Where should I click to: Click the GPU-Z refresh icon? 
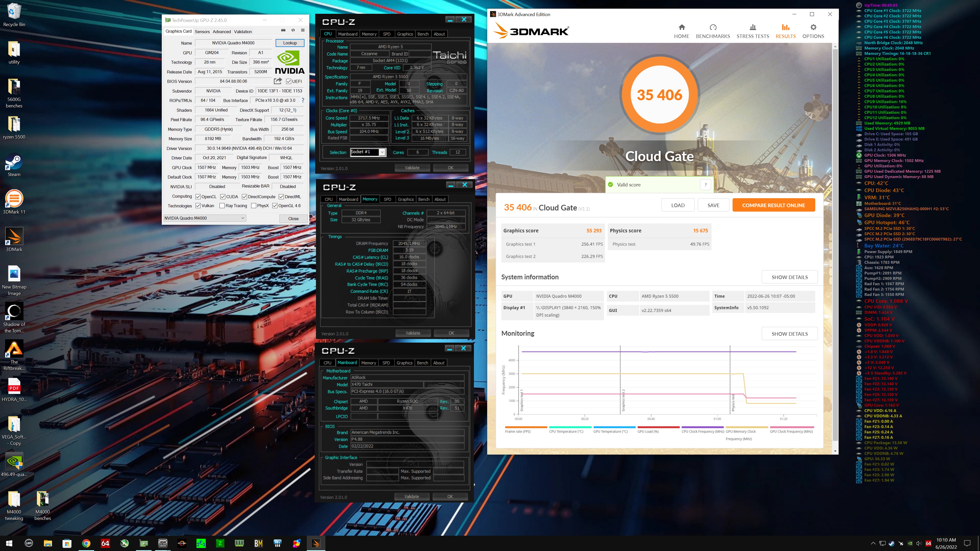293,30
